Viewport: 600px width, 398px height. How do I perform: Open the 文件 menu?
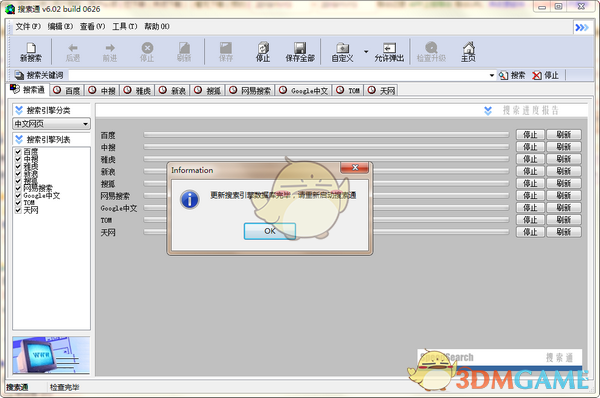[28, 26]
